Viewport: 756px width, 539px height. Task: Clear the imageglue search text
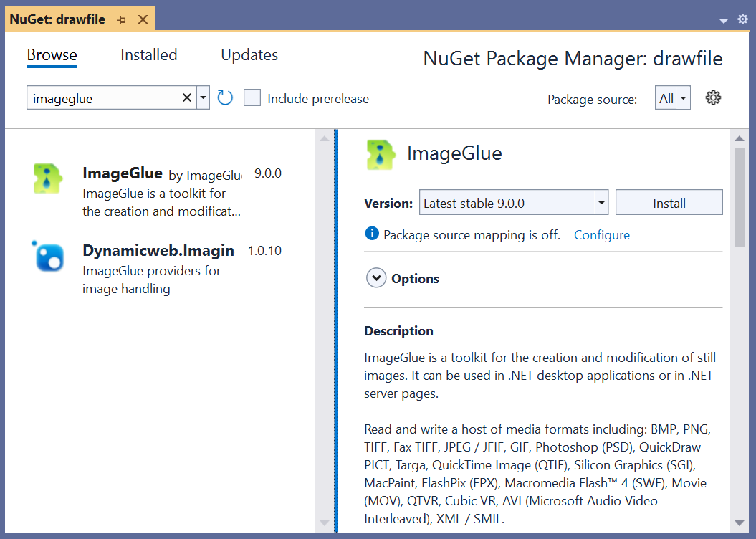coord(186,98)
